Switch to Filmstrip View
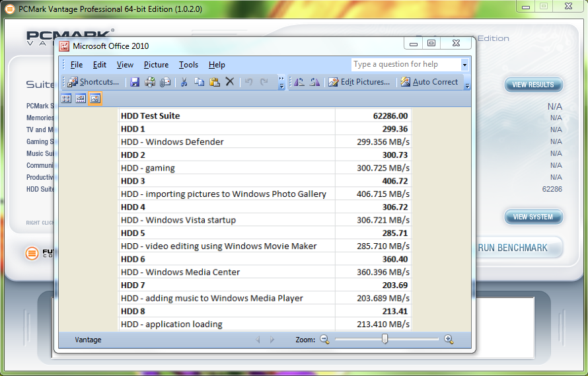588x376 pixels. point(81,98)
